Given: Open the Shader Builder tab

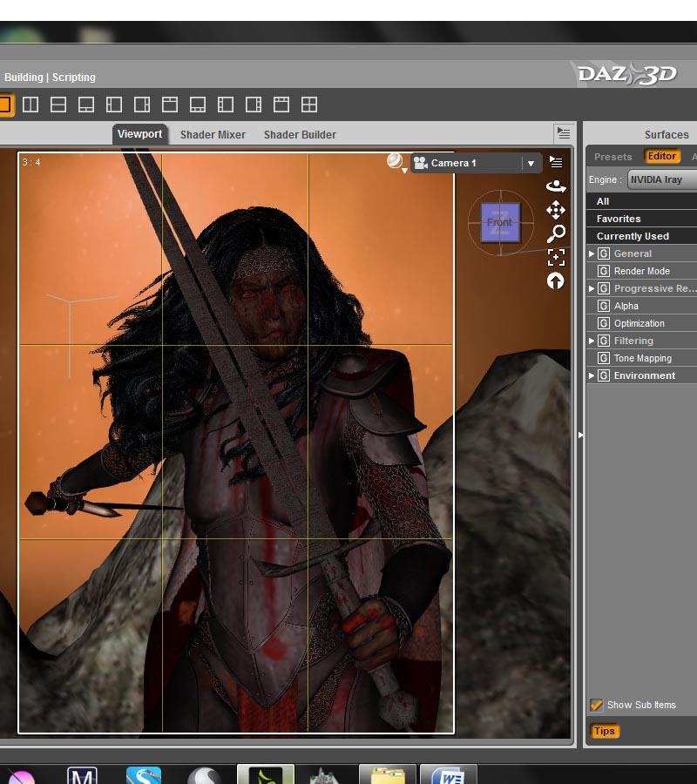Looking at the screenshot, I should [x=300, y=134].
